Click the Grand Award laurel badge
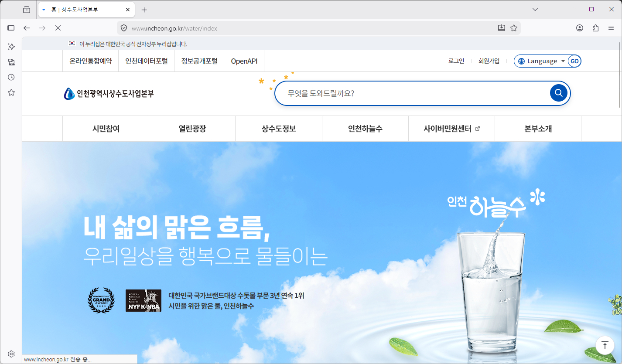 (x=101, y=300)
